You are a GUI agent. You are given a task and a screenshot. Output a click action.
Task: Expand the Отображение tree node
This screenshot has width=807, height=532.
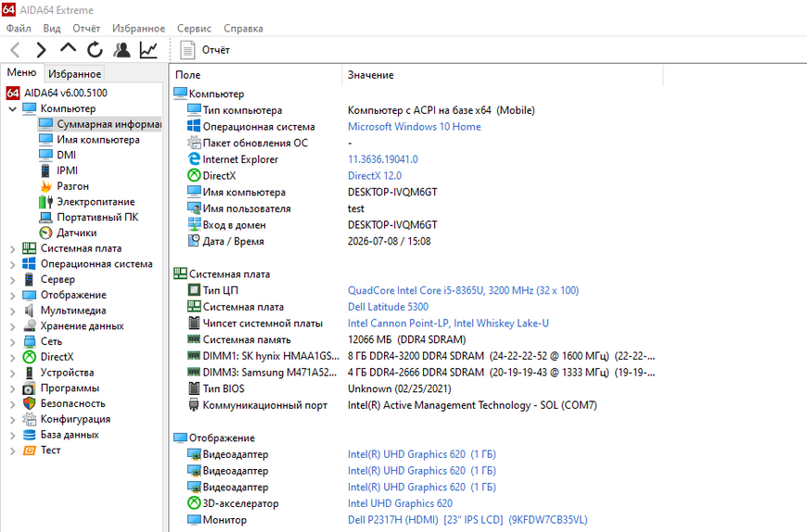click(x=12, y=295)
